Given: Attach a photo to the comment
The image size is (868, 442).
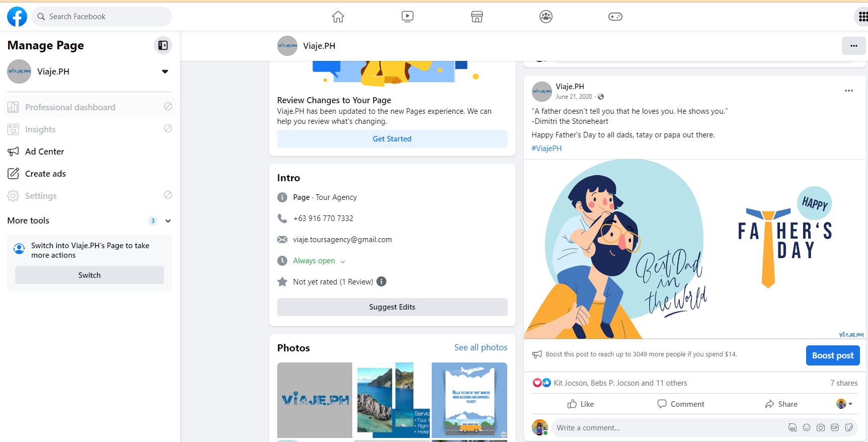Looking at the screenshot, I should tap(821, 428).
